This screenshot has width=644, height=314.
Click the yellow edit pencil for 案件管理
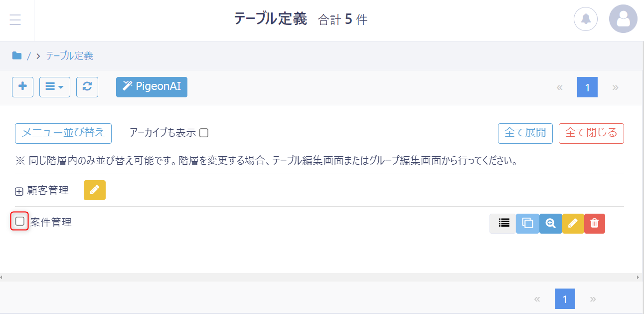click(x=573, y=224)
